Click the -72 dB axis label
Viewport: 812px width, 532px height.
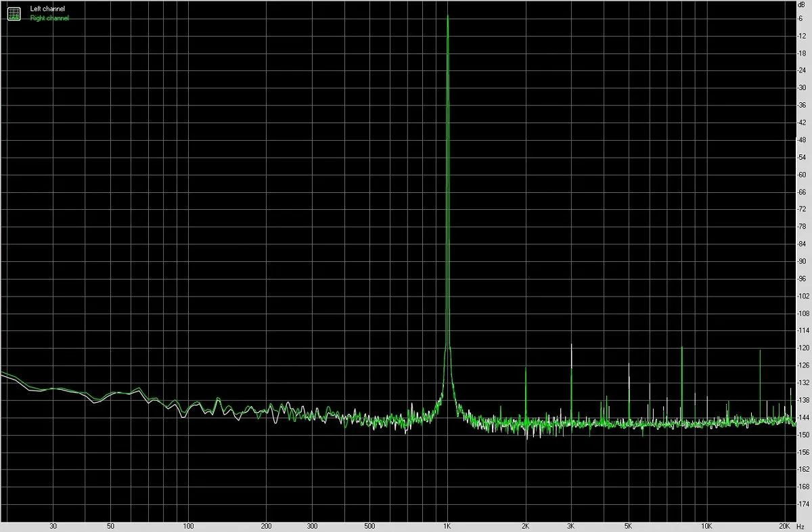coord(803,209)
